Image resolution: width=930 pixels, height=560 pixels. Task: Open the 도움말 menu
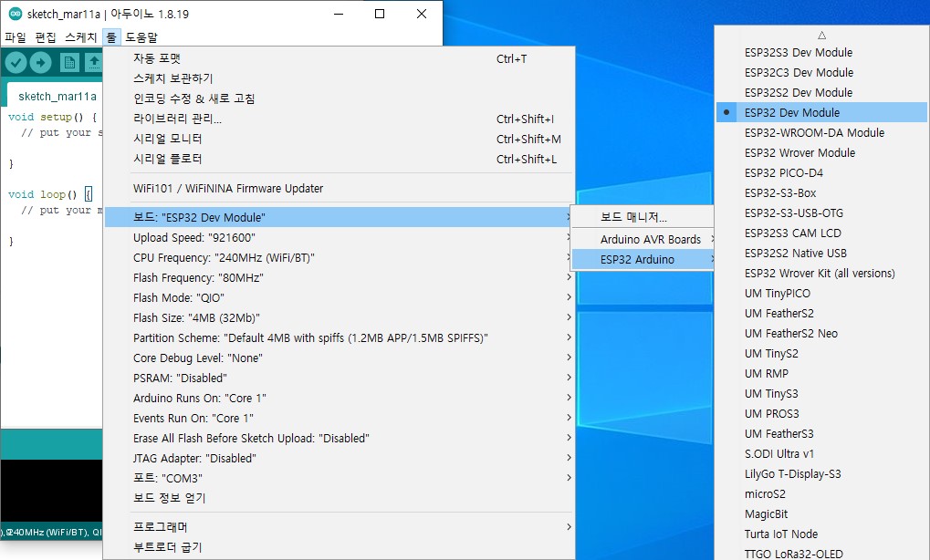(x=141, y=37)
